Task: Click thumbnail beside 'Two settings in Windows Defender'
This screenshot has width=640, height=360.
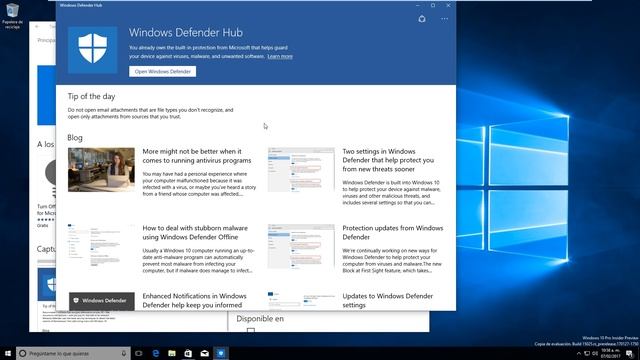Action: pos(301,169)
